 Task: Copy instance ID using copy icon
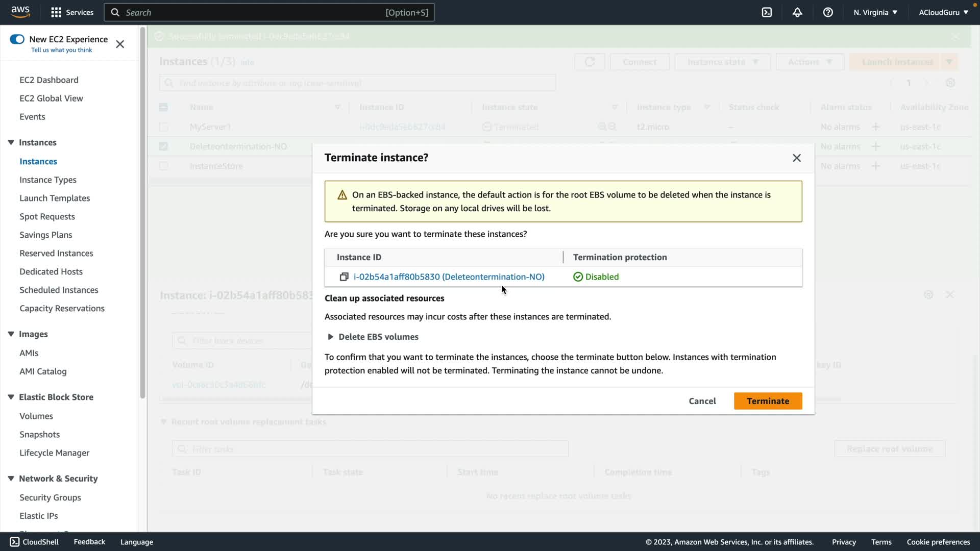point(344,277)
